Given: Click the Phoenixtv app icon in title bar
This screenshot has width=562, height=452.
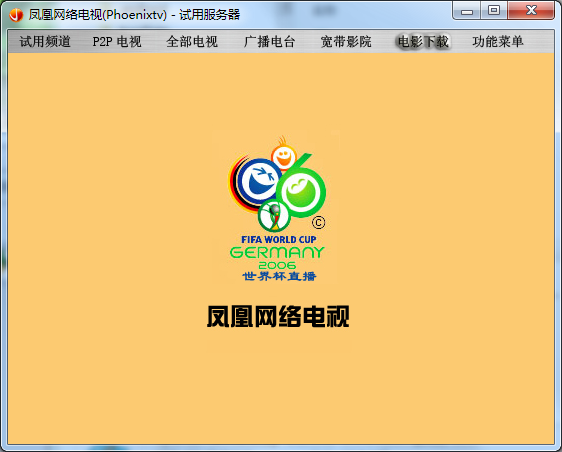Looking at the screenshot, I should click(16, 15).
